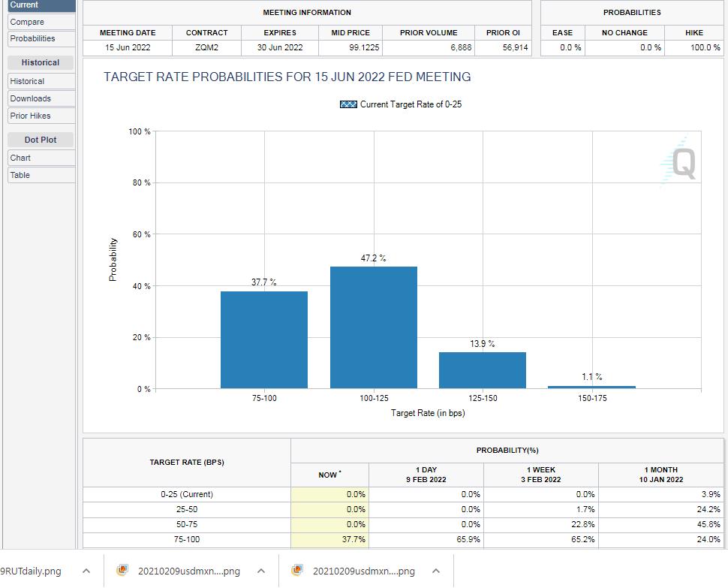Expand menu for second 20210209usdmxn download
Screen dimensions: 728x588
click(x=436, y=571)
